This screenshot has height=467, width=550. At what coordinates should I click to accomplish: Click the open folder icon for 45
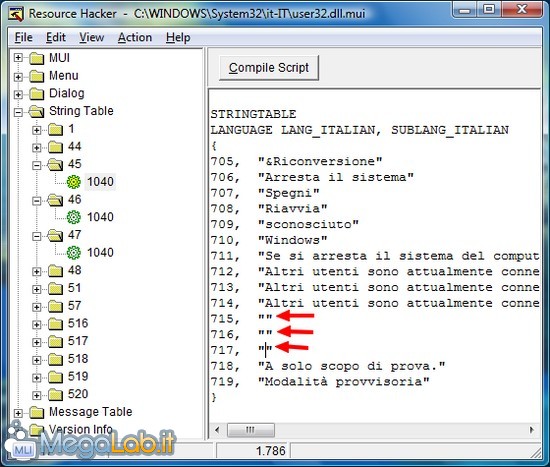coord(55,165)
